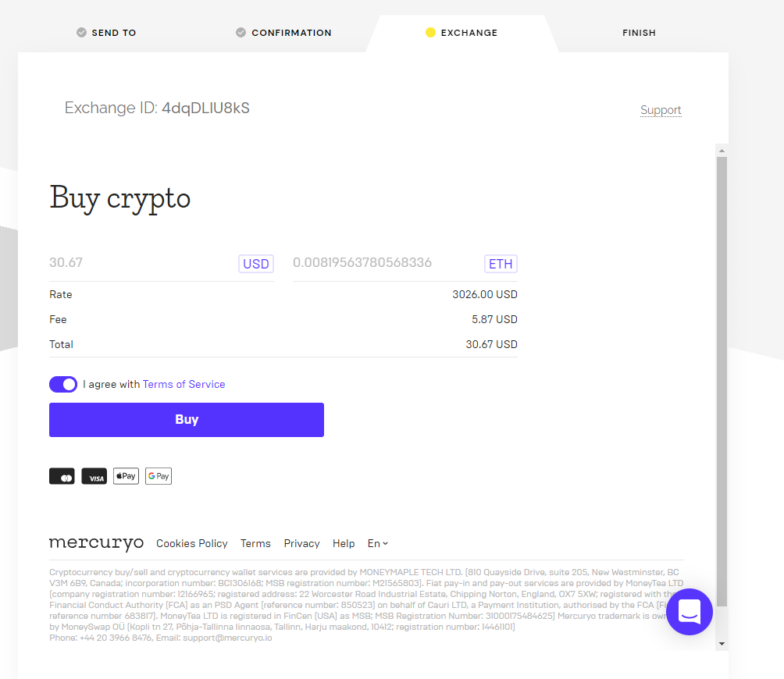Viewport: 784px width, 679px height.
Task: Open the Terms of Service link
Action: [184, 384]
